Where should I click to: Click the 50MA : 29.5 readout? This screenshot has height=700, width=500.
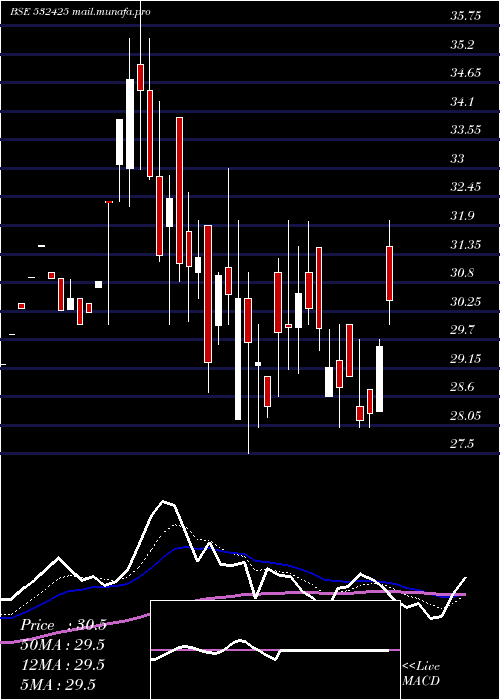point(62,645)
